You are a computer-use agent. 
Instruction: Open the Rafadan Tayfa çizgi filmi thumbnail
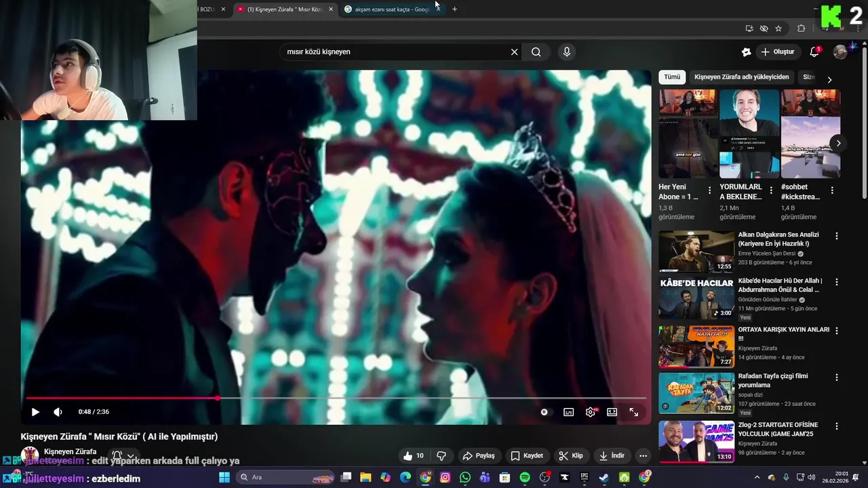tap(696, 393)
